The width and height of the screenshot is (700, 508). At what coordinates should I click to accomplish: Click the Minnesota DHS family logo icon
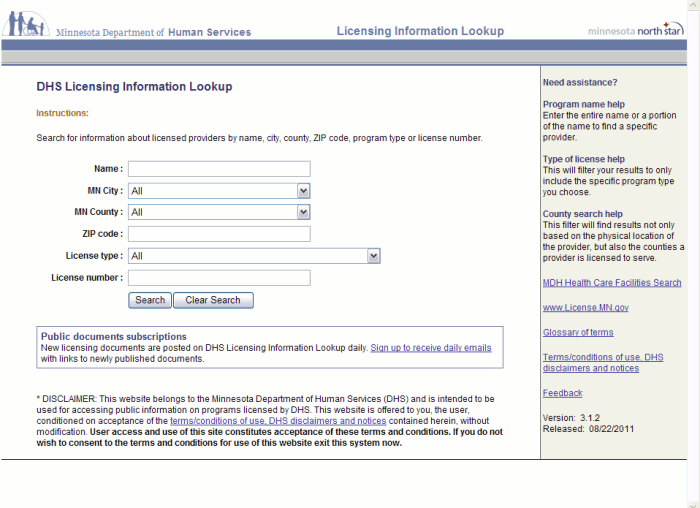[26, 24]
